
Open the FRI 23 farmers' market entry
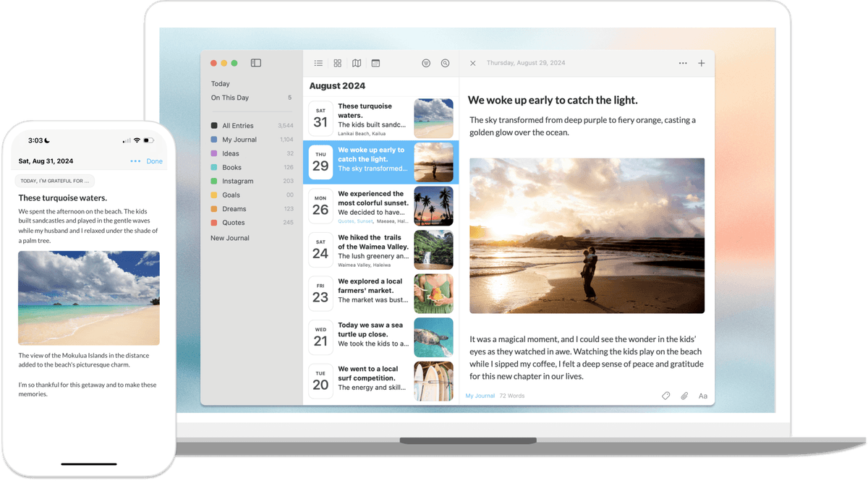[381, 294]
